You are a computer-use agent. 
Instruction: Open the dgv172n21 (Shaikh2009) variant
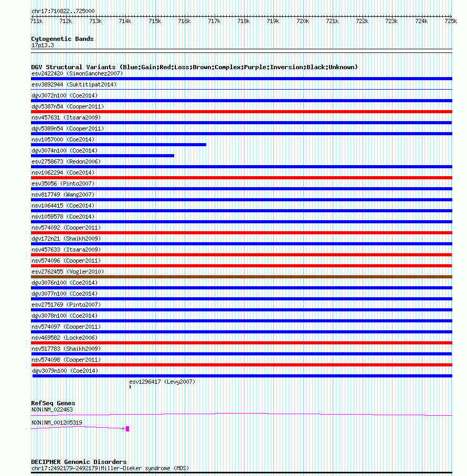click(66, 239)
